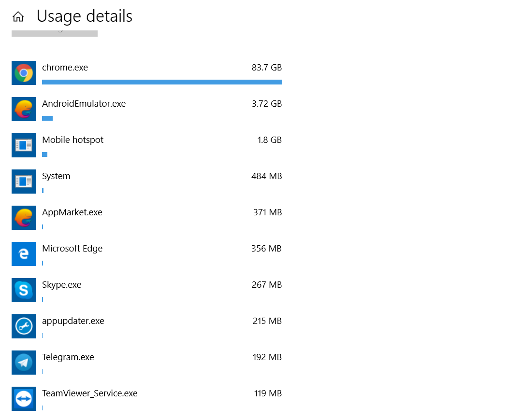This screenshot has height=420, width=506.
Task: Select the chrome.exe name label
Action: click(x=65, y=68)
